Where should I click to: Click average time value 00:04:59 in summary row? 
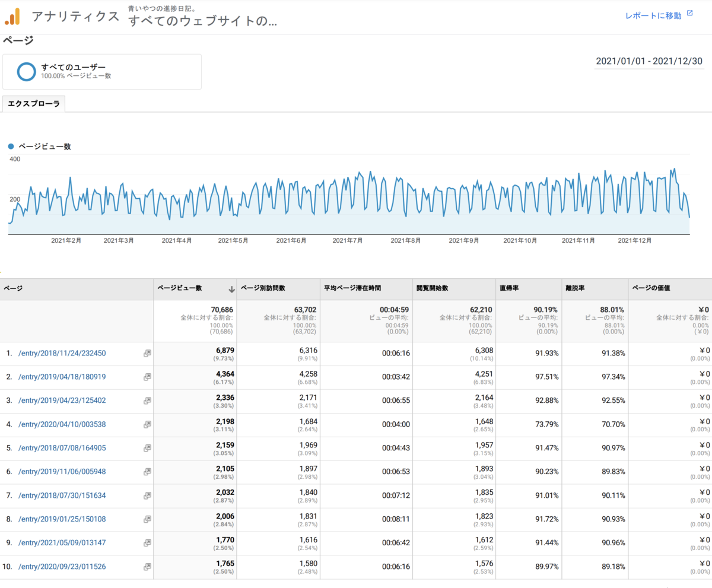click(x=395, y=309)
